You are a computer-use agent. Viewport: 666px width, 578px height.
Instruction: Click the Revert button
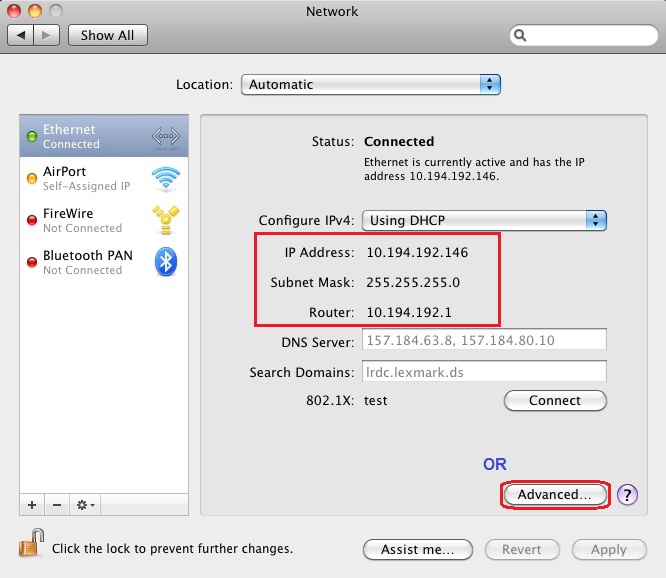click(522, 550)
